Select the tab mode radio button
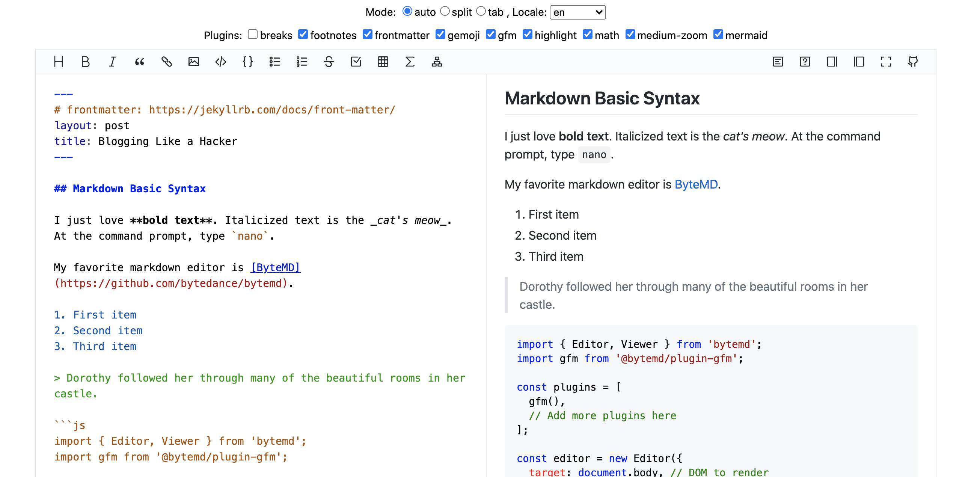The width and height of the screenshot is (980, 477). click(x=481, y=11)
